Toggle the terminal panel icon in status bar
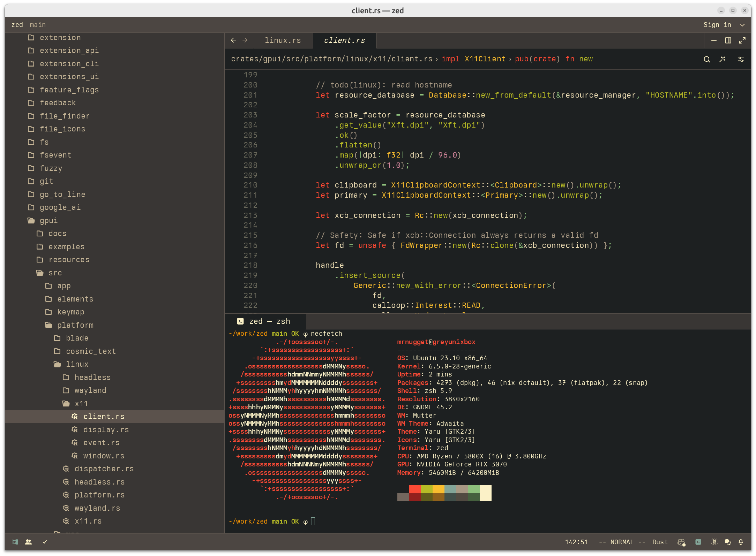This screenshot has height=556, width=756. click(x=698, y=542)
